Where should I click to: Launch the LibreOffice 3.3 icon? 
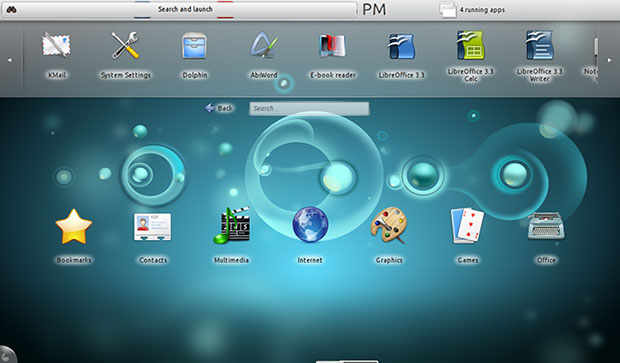click(x=401, y=45)
